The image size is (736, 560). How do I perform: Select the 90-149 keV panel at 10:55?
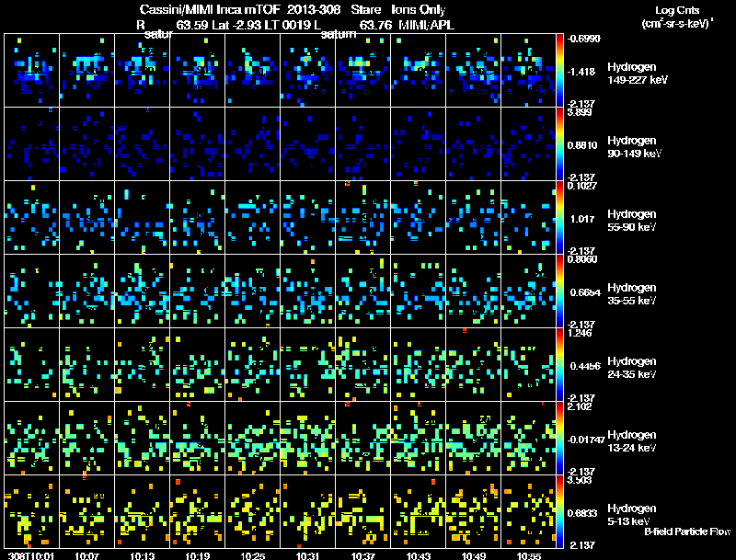(528, 144)
